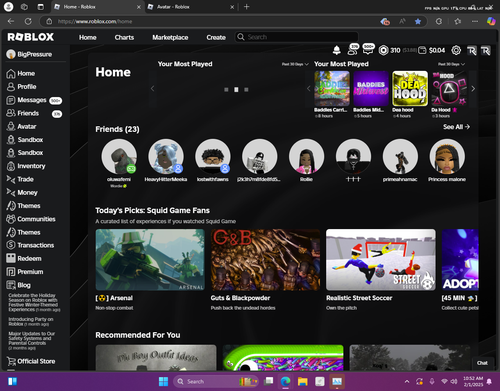The width and height of the screenshot is (500, 391).
Task: Click the notifications bell in Roblox header
Action: (x=337, y=50)
